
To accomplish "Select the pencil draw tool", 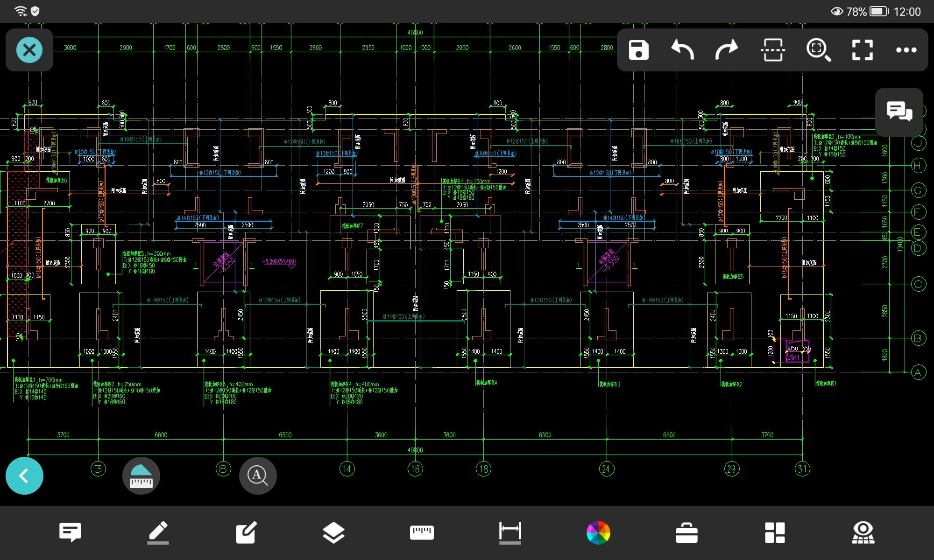I will point(158,532).
